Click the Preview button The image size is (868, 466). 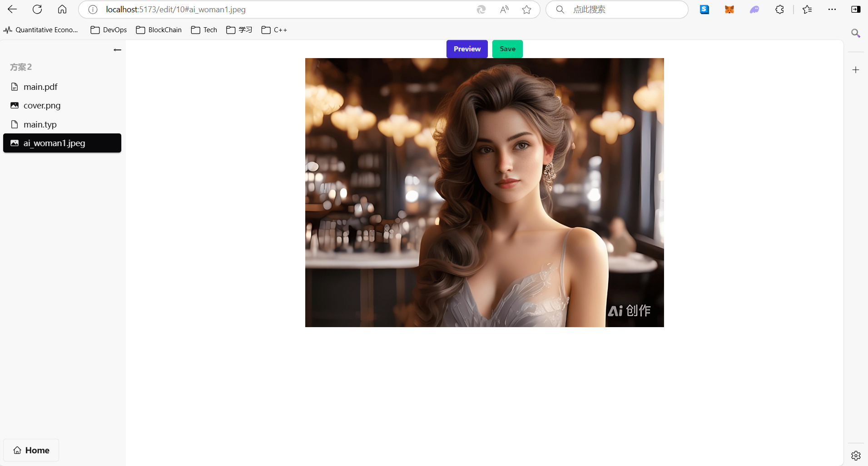click(467, 49)
